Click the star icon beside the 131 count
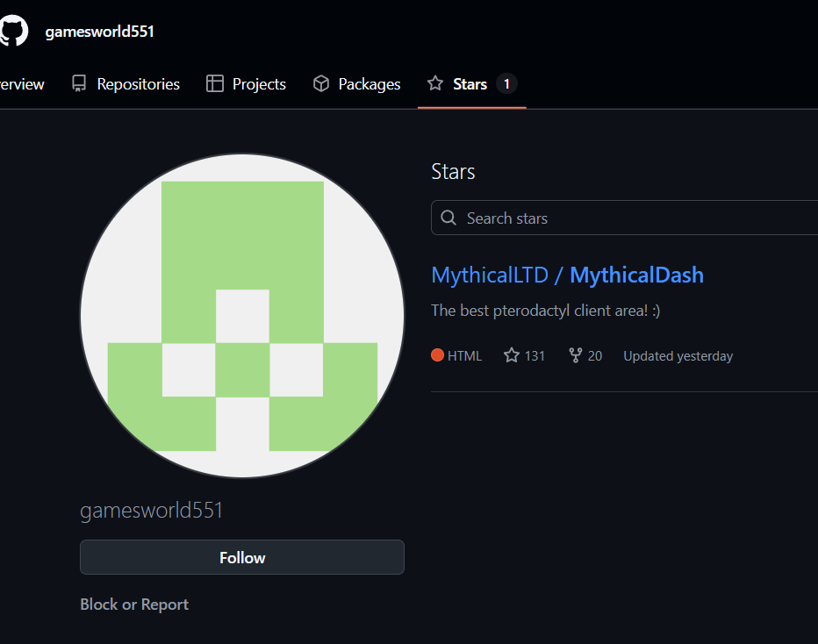818x644 pixels. (510, 355)
